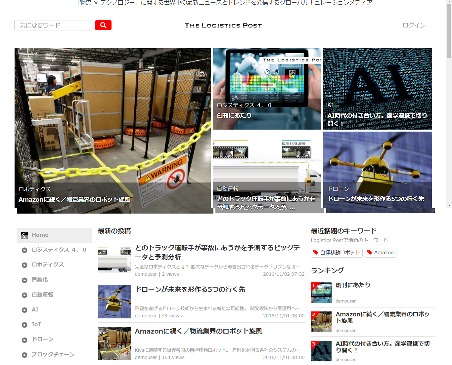Click the bullet icon beside IoT
The width and height of the screenshot is (452, 365).
tap(24, 325)
